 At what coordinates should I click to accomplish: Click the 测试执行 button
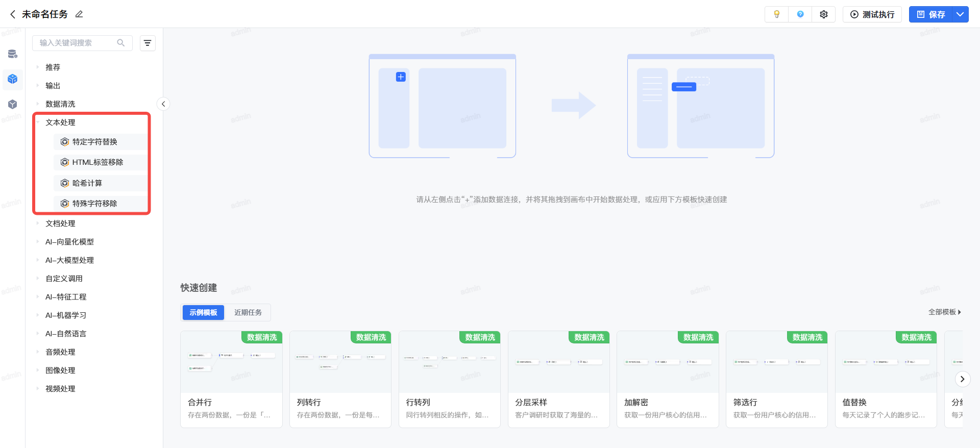click(x=872, y=14)
